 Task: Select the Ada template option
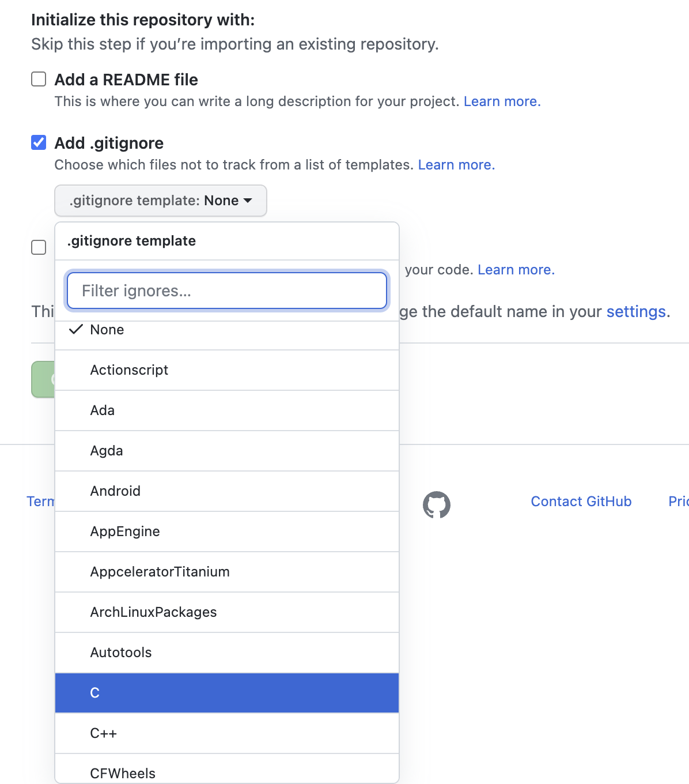pyautogui.click(x=227, y=410)
